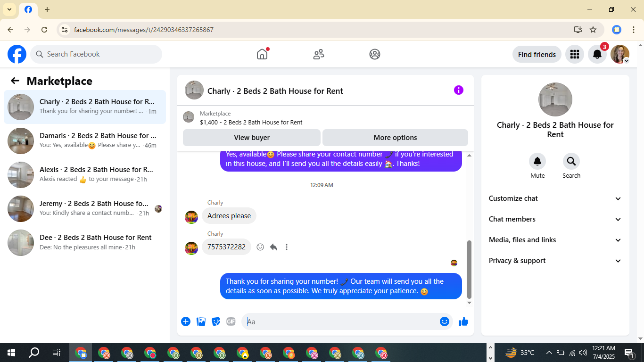Open conversation information purple icon
Viewport: 644px width, 362px height.
tap(459, 90)
